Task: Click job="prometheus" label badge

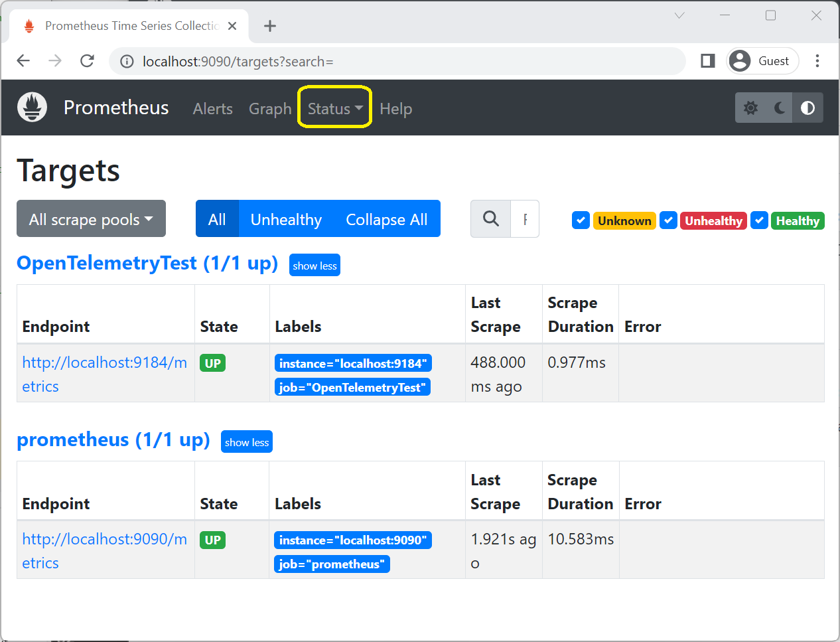Action: click(x=332, y=564)
